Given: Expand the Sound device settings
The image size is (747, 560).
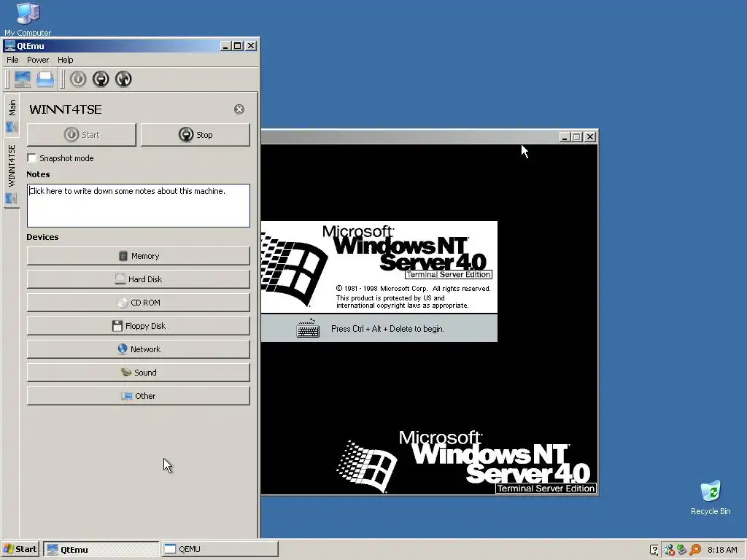Looking at the screenshot, I should coord(138,373).
